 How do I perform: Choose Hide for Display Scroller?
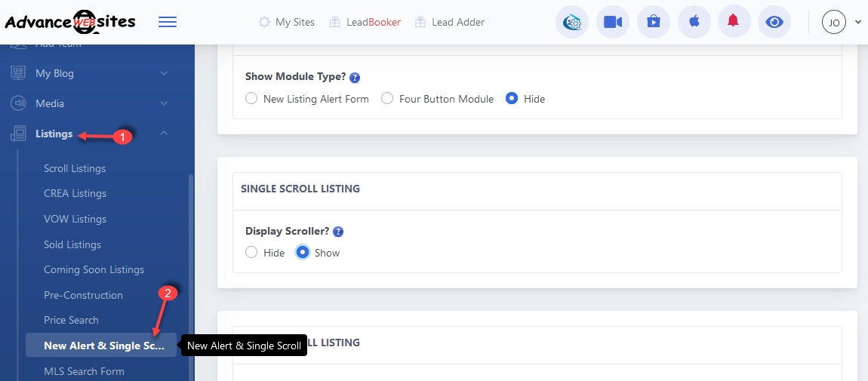tap(251, 253)
